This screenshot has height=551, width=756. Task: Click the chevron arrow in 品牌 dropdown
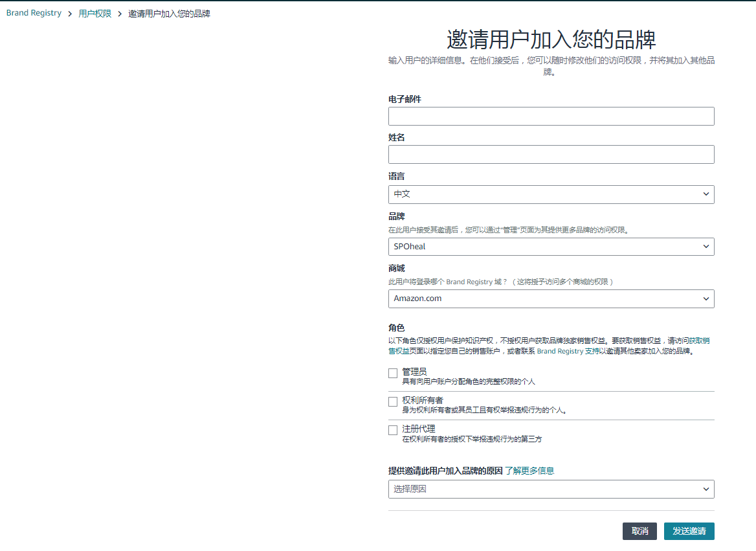pyautogui.click(x=706, y=247)
